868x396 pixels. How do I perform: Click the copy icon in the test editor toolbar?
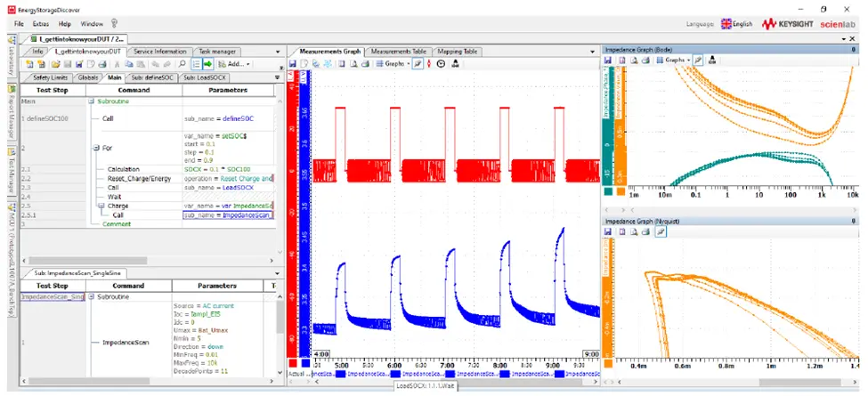129,63
